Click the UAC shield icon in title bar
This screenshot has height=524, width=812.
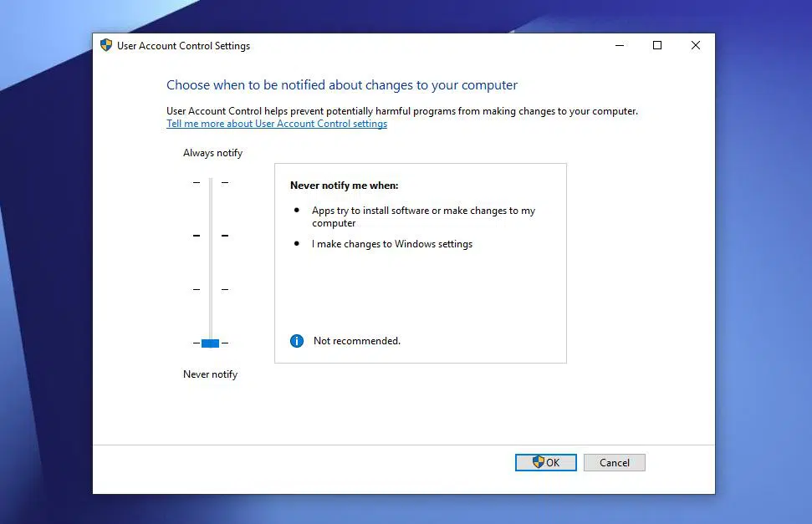coord(106,45)
